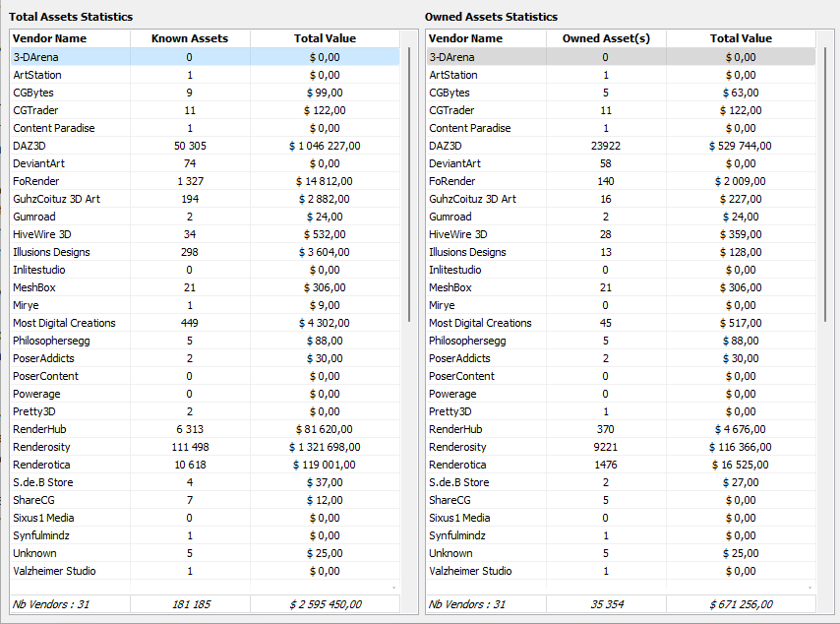
Task: Select DeviantArt row with 74 known assets
Action: 206,163
